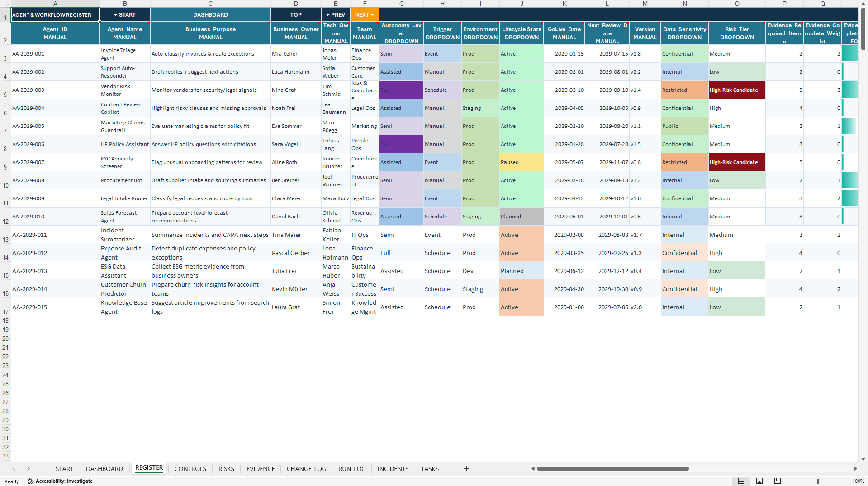The image size is (868, 486).
Task: Open the INCIDENTS sheet tab
Action: [x=393, y=469]
